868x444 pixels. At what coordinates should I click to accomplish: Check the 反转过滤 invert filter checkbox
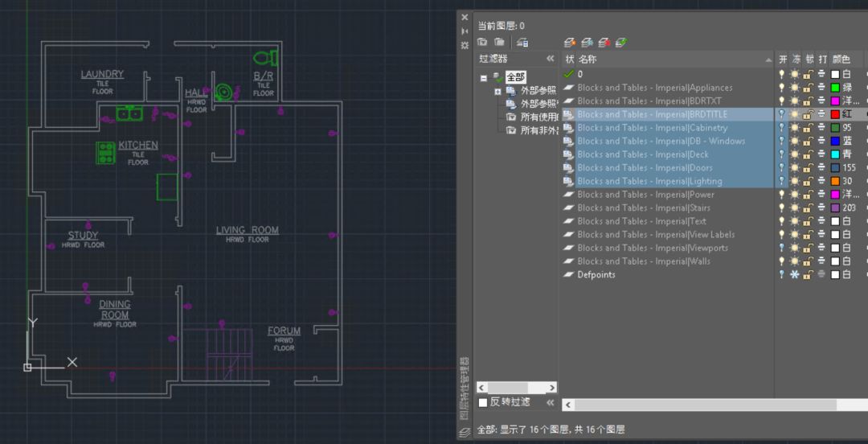click(483, 402)
